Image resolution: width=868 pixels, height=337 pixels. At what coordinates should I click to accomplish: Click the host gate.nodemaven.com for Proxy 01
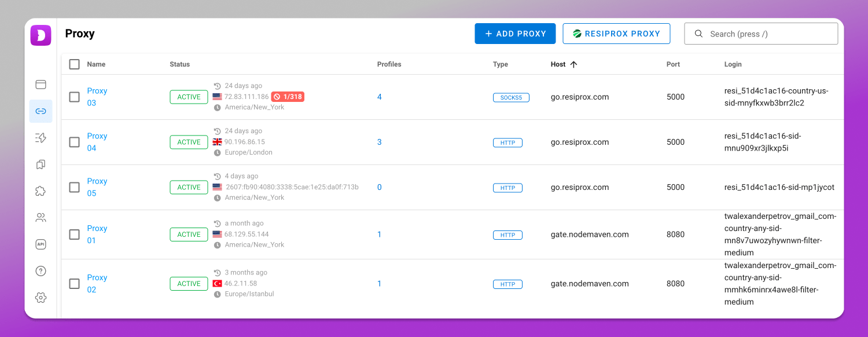(590, 235)
